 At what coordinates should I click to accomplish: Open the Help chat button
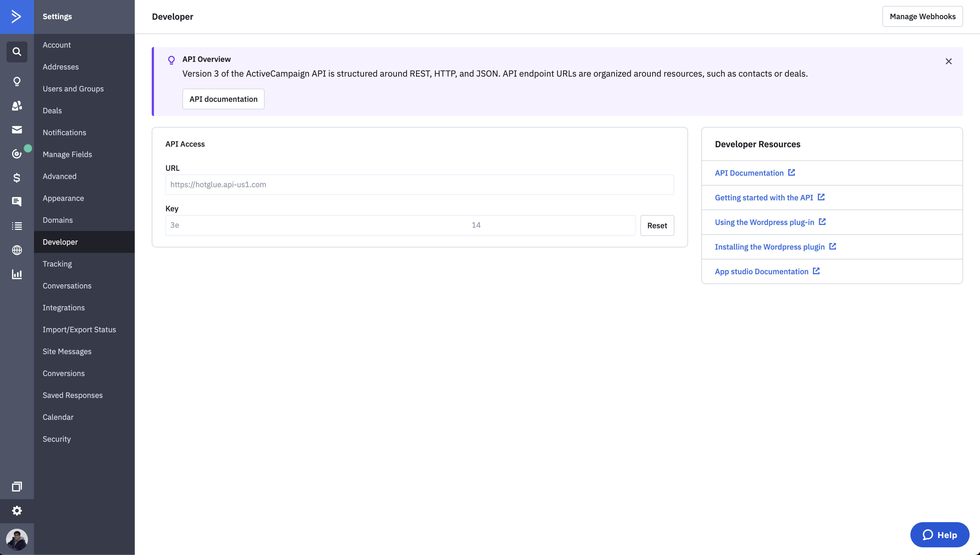939,535
